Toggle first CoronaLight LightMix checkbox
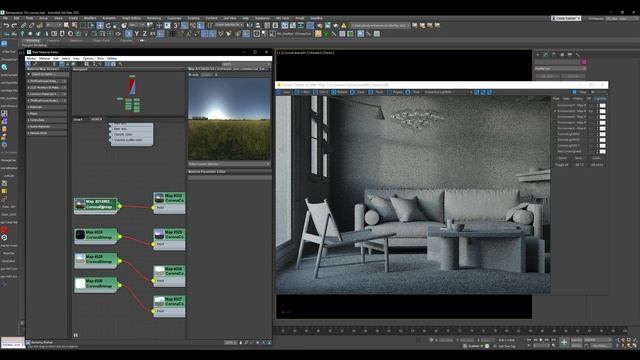Image resolution: width=640 pixels, height=360 pixels. tap(555, 134)
